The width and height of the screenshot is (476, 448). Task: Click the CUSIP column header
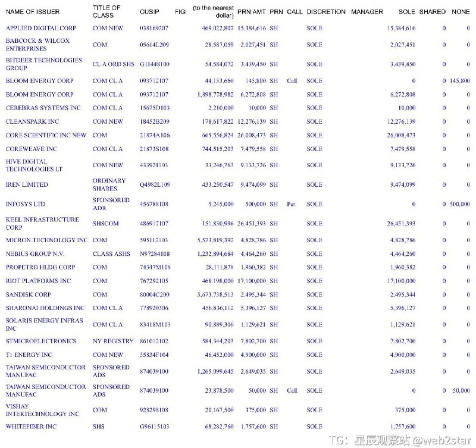[x=149, y=12]
